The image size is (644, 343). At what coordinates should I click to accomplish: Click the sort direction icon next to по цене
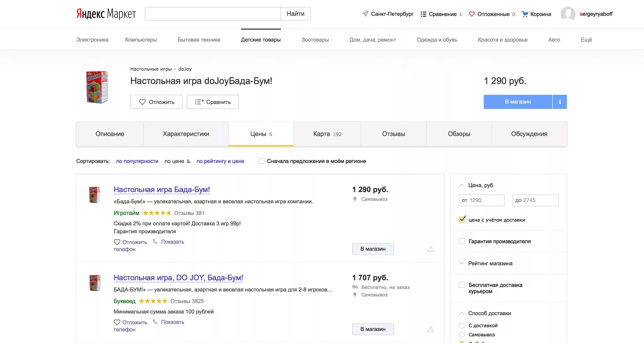tap(188, 161)
